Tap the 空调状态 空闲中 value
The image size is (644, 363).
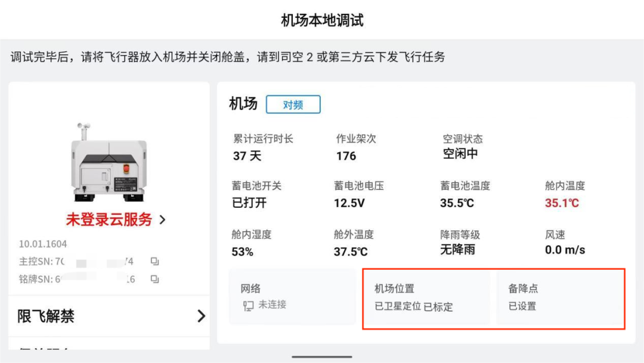coord(460,154)
